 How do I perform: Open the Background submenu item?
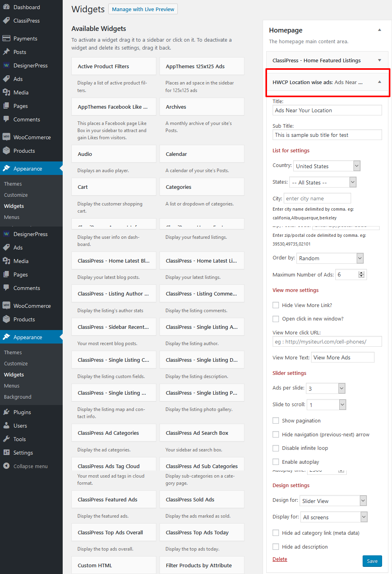coord(17,397)
